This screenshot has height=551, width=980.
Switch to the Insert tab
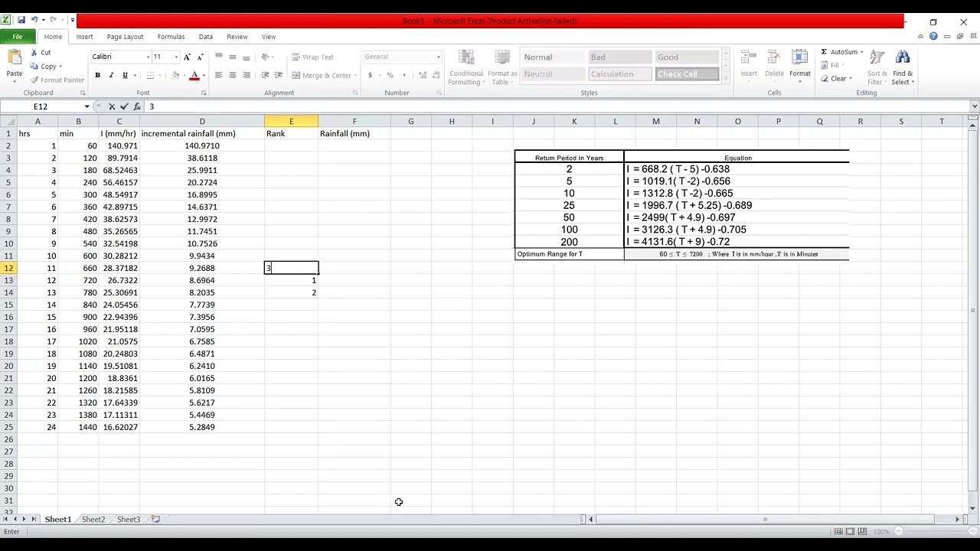point(84,37)
